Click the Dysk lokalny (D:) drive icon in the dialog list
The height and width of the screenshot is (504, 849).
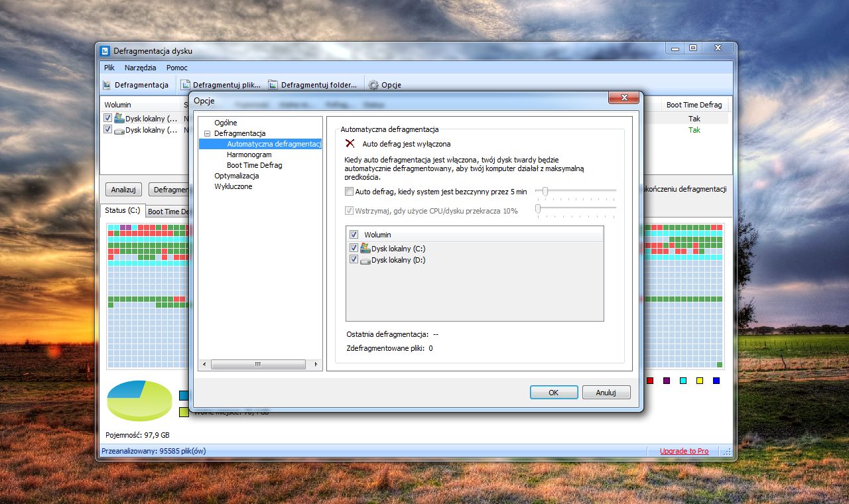click(x=365, y=261)
